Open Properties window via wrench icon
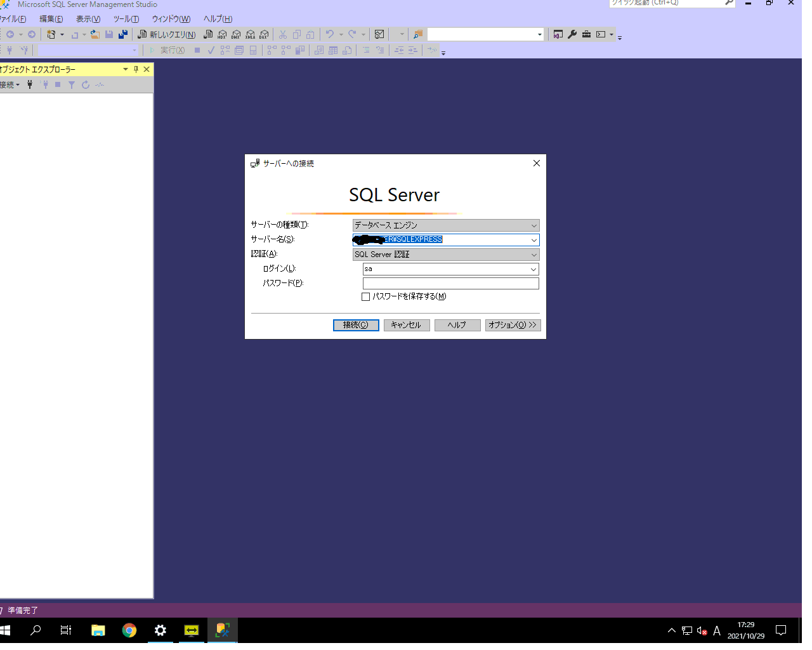Image resolution: width=812 pixels, height=650 pixels. tap(572, 34)
